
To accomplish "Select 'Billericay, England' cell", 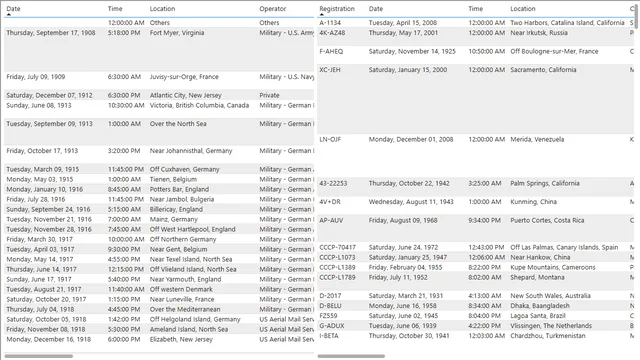I will (176, 209).
